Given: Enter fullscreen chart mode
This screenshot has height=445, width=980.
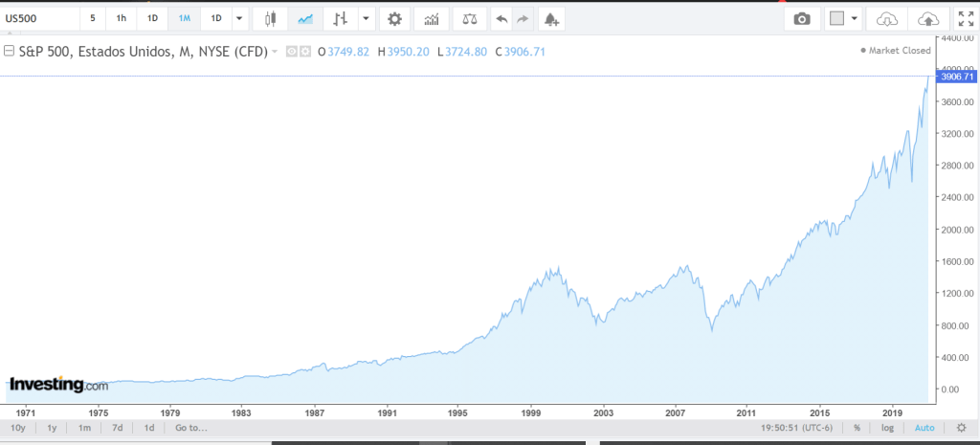Looking at the screenshot, I should (965, 18).
